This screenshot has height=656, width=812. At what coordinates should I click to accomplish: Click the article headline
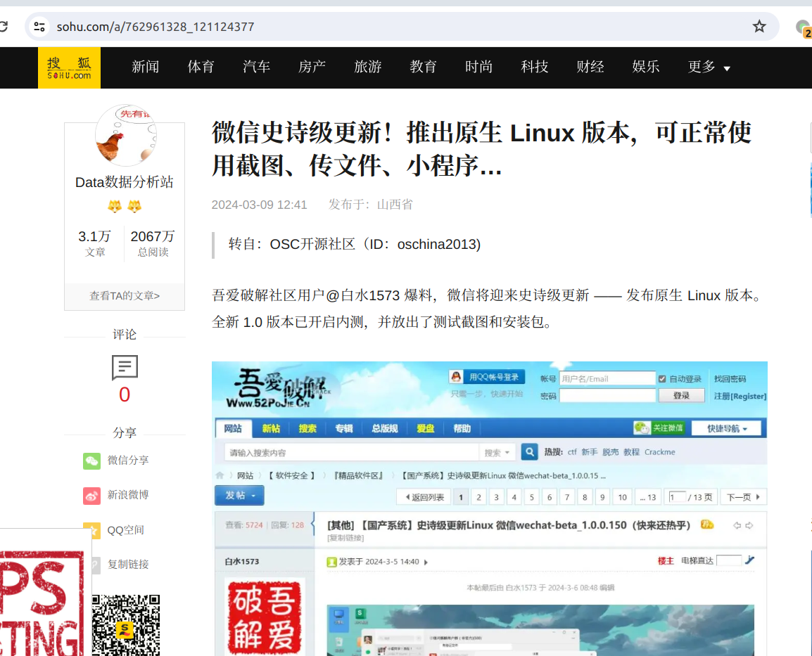481,149
